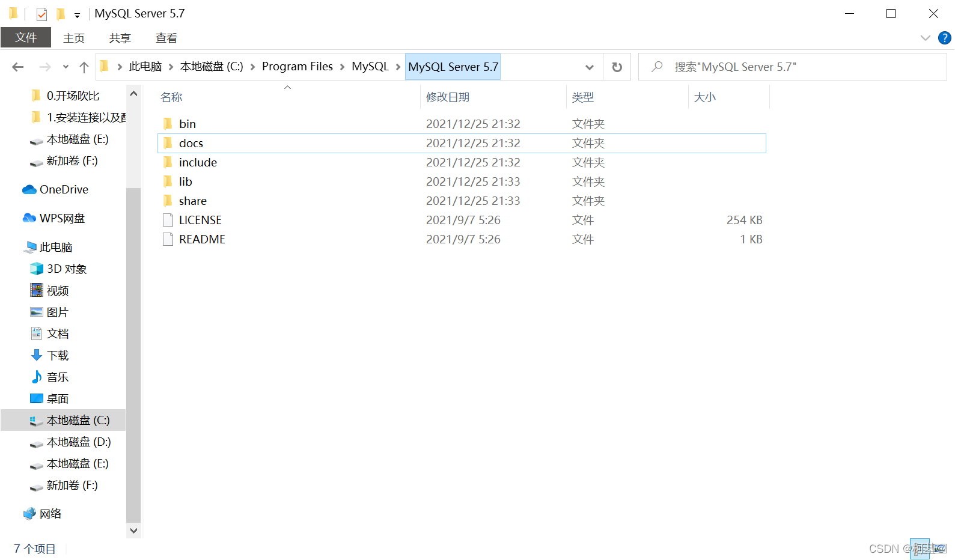Click the folder icon in the address bar
The height and width of the screenshot is (560, 955).
(x=104, y=66)
